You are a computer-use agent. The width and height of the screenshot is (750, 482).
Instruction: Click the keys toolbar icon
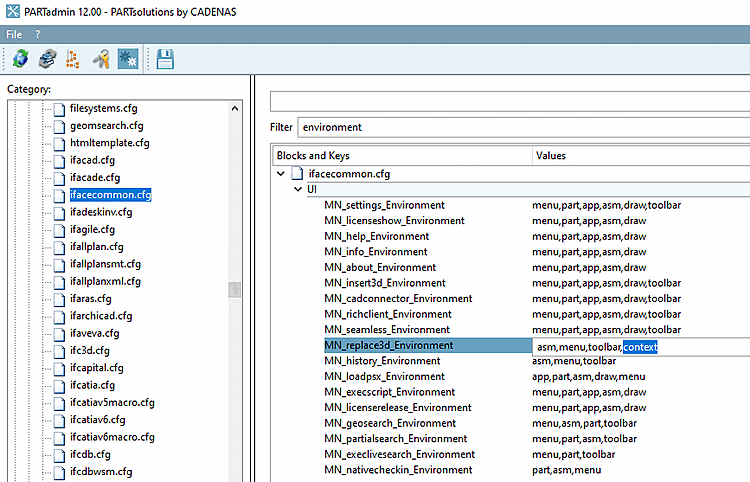[101, 60]
